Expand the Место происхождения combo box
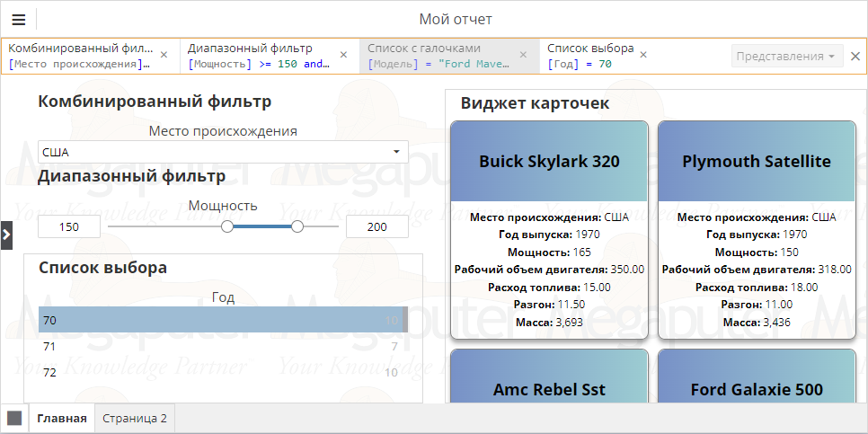This screenshot has width=868, height=434. pos(396,152)
